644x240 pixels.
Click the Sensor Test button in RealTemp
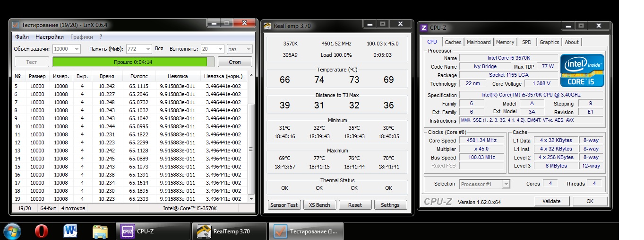[284, 205]
